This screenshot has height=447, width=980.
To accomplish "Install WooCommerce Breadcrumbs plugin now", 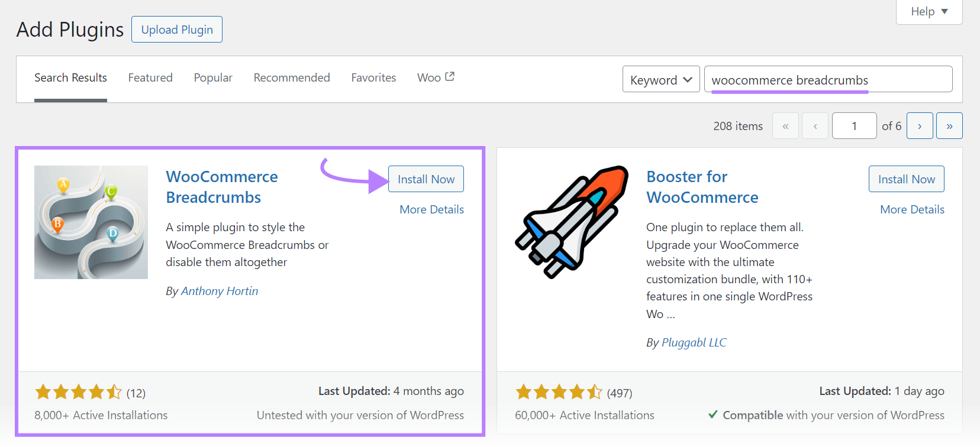I will click(x=426, y=179).
